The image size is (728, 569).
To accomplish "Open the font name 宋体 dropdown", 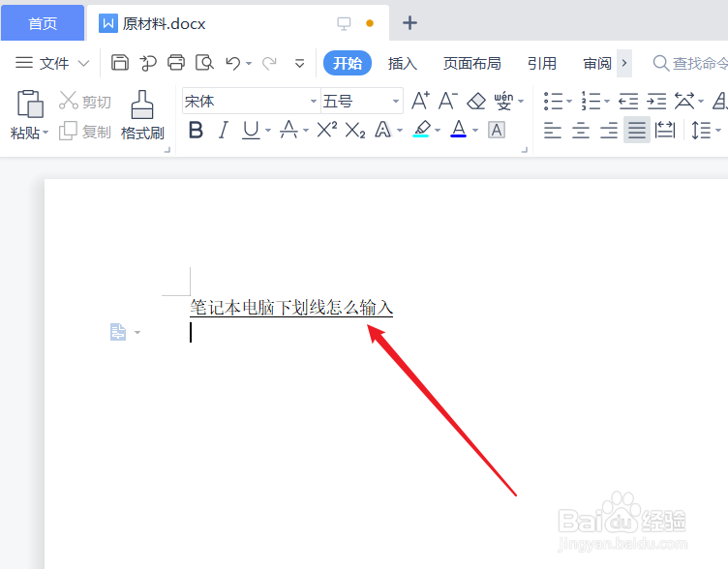I will [314, 102].
